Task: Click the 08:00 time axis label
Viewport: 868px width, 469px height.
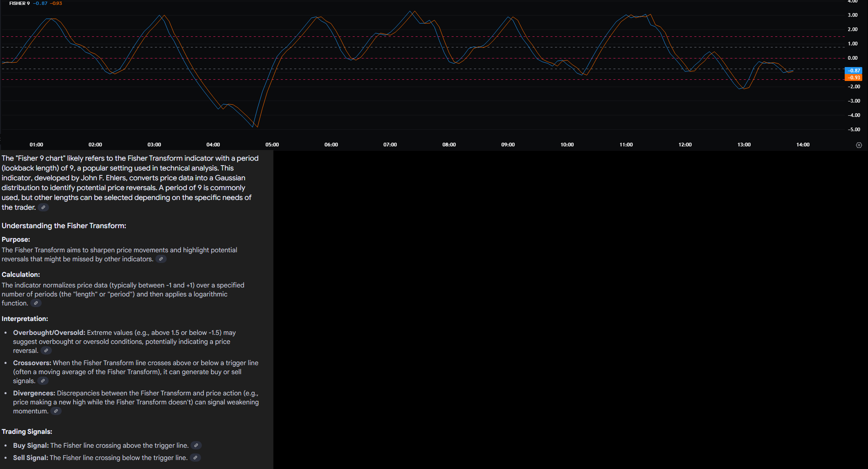Action: coord(449,145)
